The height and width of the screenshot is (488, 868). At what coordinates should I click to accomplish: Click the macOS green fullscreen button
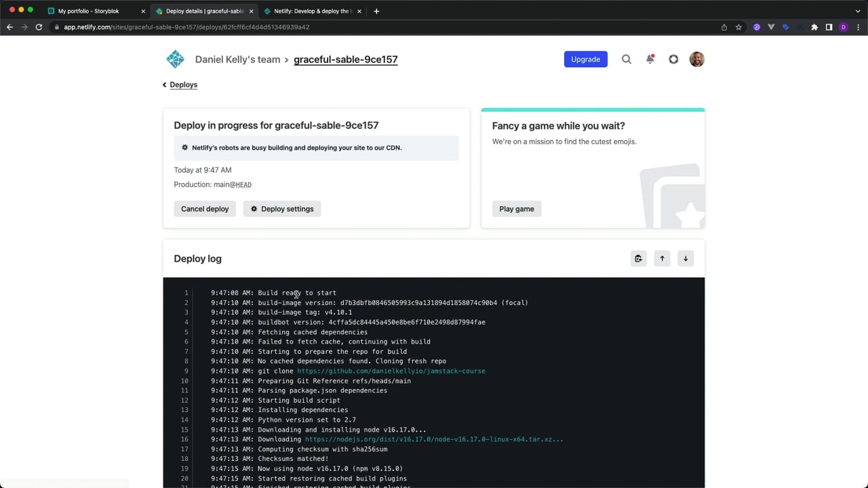click(30, 9)
